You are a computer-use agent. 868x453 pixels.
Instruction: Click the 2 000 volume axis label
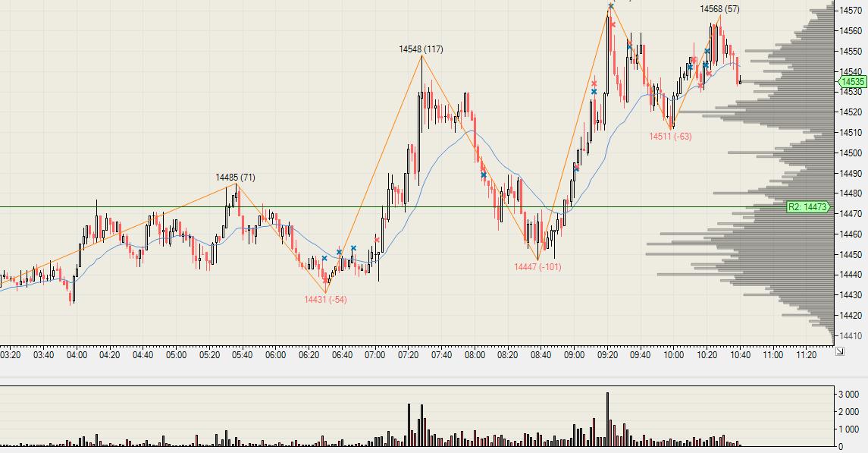point(848,412)
